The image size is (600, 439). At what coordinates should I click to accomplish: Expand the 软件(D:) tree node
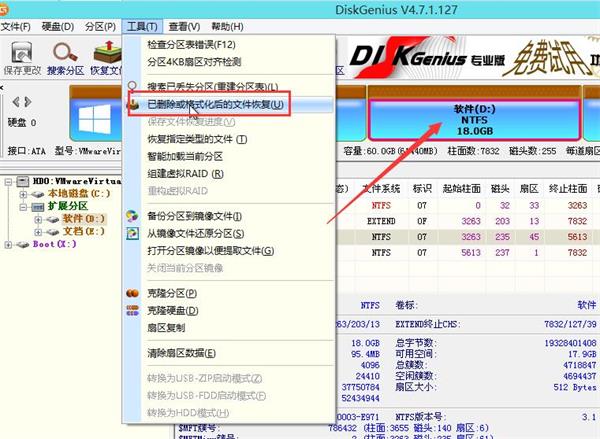[x=38, y=219]
